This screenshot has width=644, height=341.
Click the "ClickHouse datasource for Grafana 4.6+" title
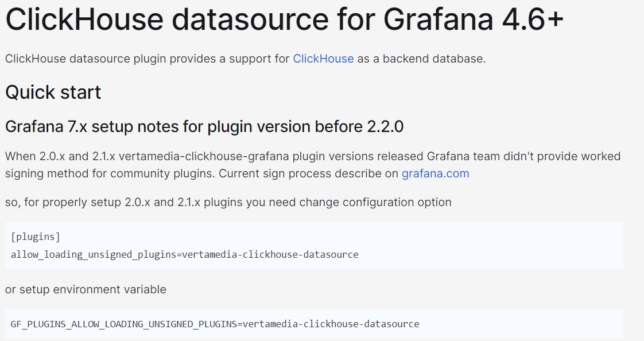click(284, 21)
